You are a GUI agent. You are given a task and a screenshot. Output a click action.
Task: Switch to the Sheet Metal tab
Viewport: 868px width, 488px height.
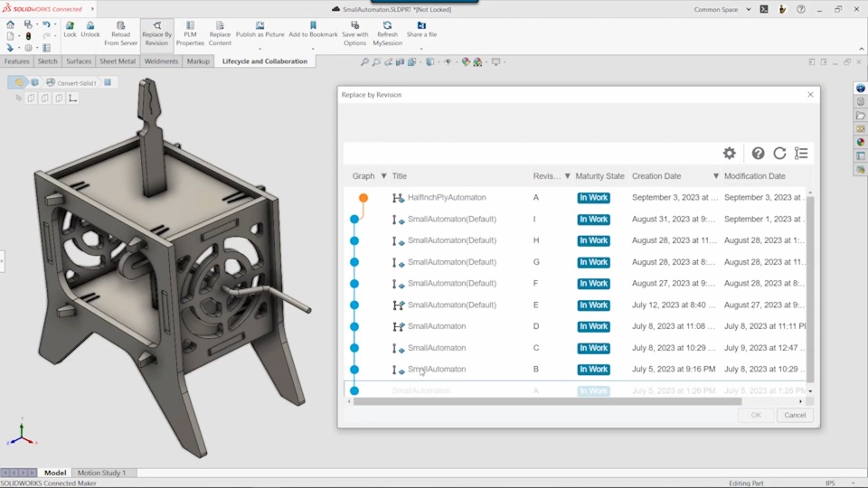pos(118,61)
